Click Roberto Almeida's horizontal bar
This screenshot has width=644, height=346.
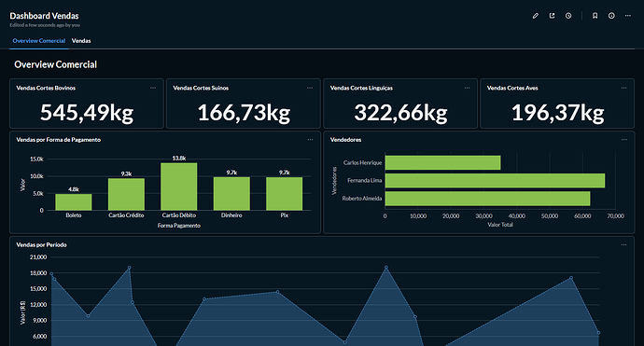pyautogui.click(x=487, y=199)
